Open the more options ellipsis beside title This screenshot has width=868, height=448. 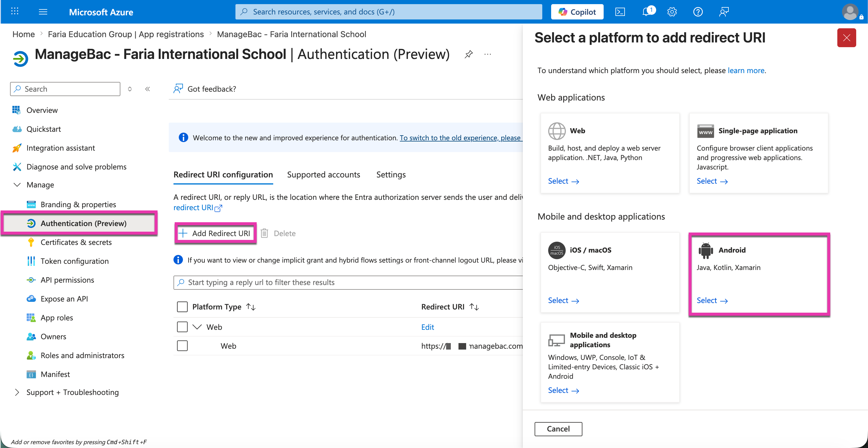point(488,54)
